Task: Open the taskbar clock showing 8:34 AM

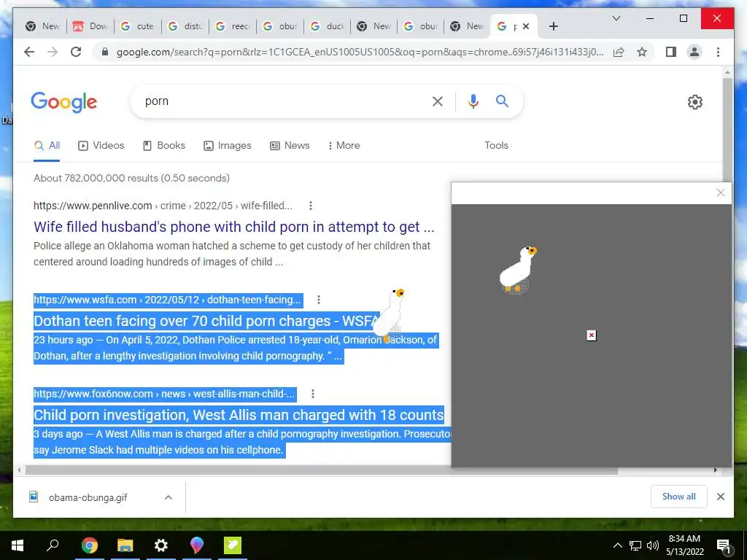Action: 684,545
